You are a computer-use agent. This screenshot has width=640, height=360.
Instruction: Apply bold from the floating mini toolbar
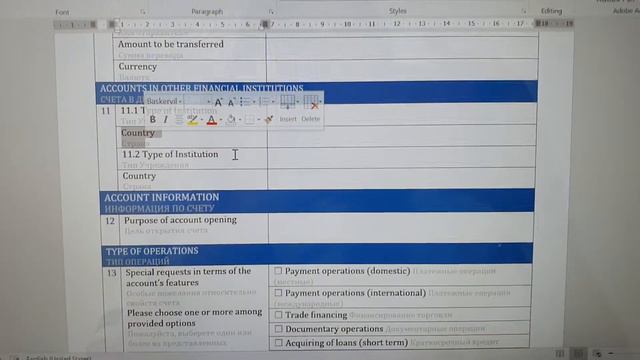[152, 119]
